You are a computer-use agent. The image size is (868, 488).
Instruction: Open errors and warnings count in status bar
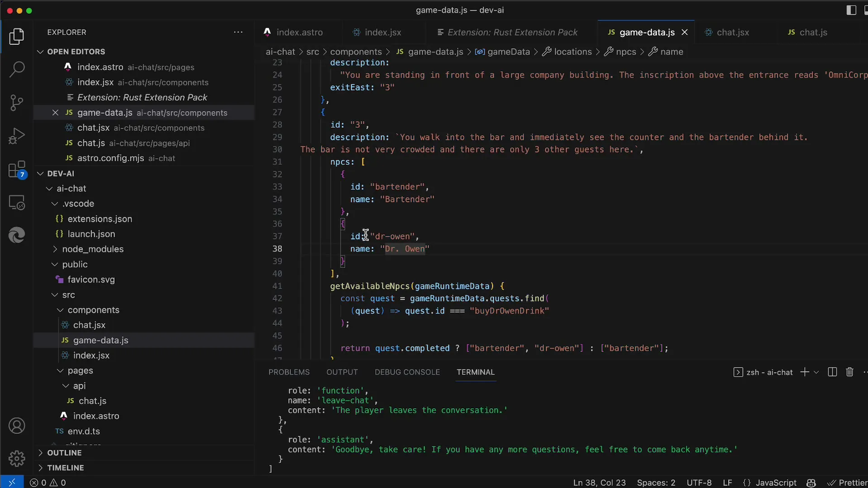[x=48, y=483]
